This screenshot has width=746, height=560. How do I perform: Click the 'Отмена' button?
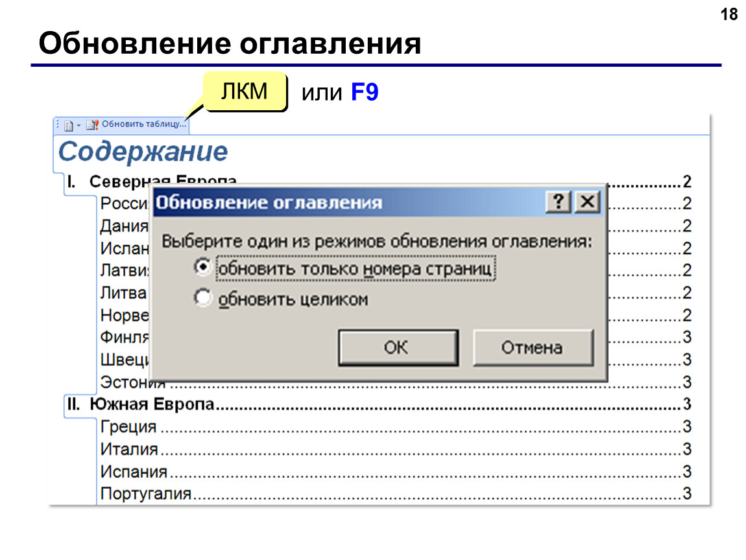pos(533,347)
